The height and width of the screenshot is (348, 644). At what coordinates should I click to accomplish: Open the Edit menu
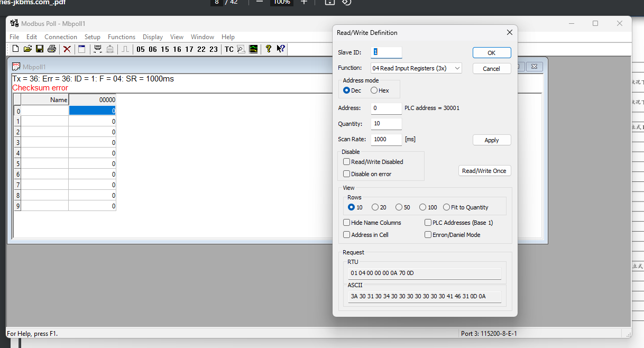pyautogui.click(x=32, y=37)
